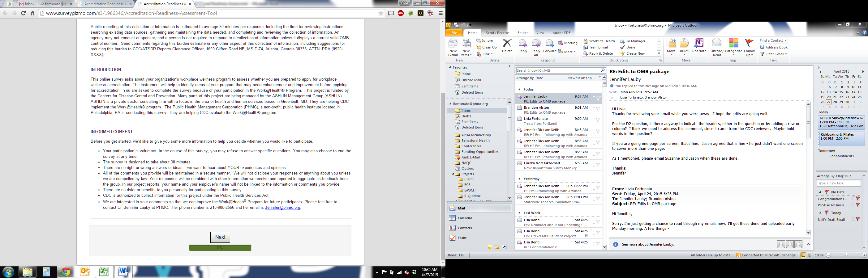868x278 pixels.
Task: Open Windows Start button
Action: point(8,272)
